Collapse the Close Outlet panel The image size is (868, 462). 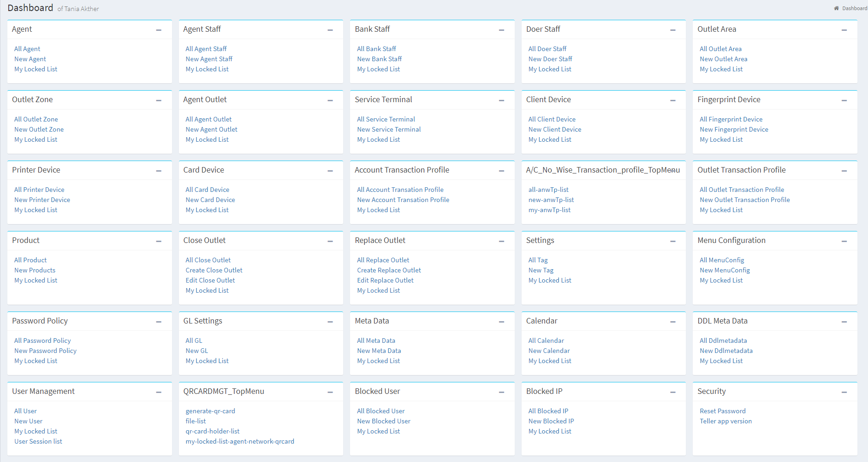tap(330, 241)
